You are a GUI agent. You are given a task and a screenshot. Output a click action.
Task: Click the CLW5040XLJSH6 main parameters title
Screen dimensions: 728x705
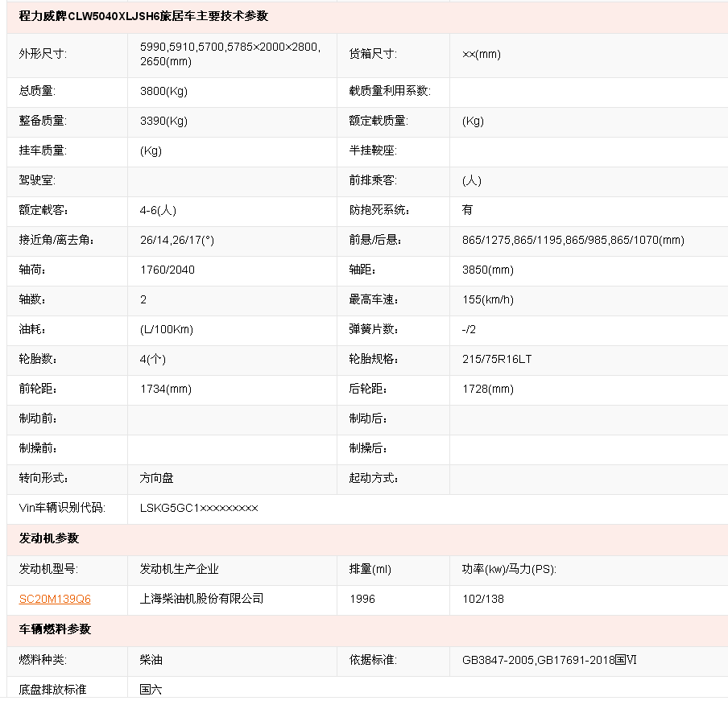143,16
